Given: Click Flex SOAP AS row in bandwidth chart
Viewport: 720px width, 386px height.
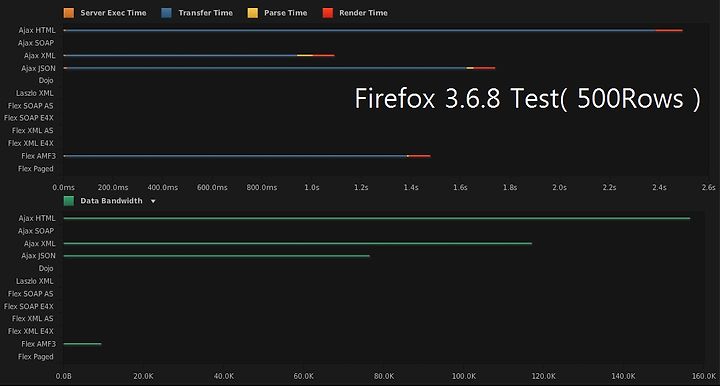Looking at the screenshot, I should pos(31,294).
